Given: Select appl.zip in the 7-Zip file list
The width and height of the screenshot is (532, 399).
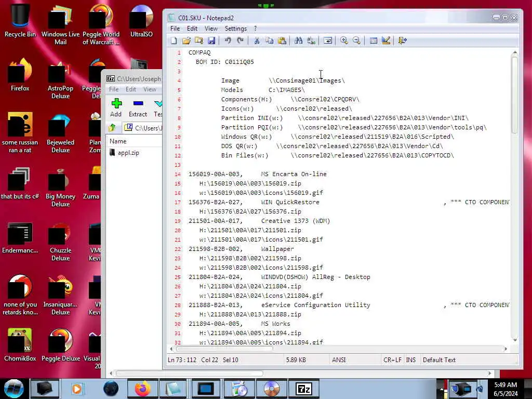Looking at the screenshot, I should (128, 153).
